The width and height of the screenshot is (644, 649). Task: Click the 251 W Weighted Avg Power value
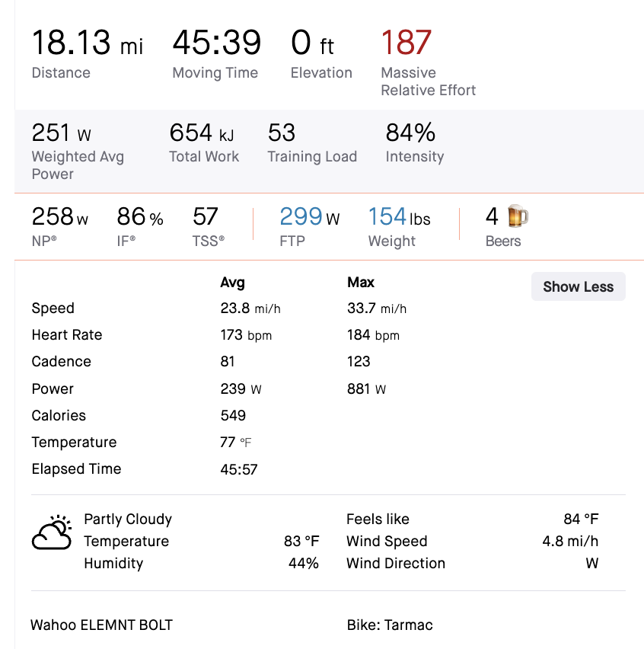tap(61, 133)
